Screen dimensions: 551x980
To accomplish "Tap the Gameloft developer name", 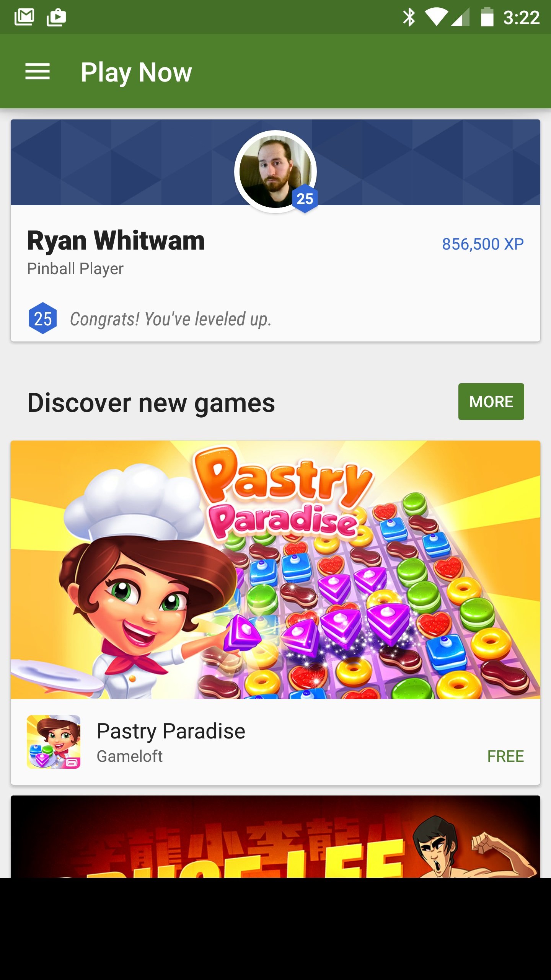I will 129,756.
